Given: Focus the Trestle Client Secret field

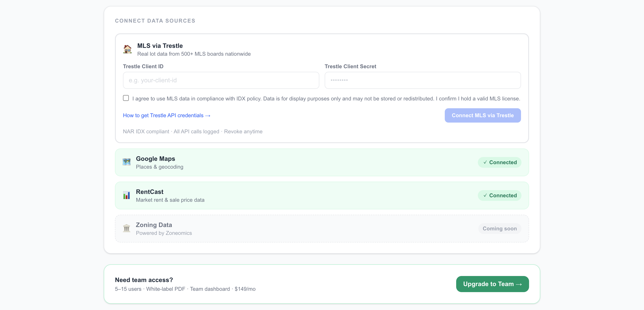Looking at the screenshot, I should pos(423,80).
